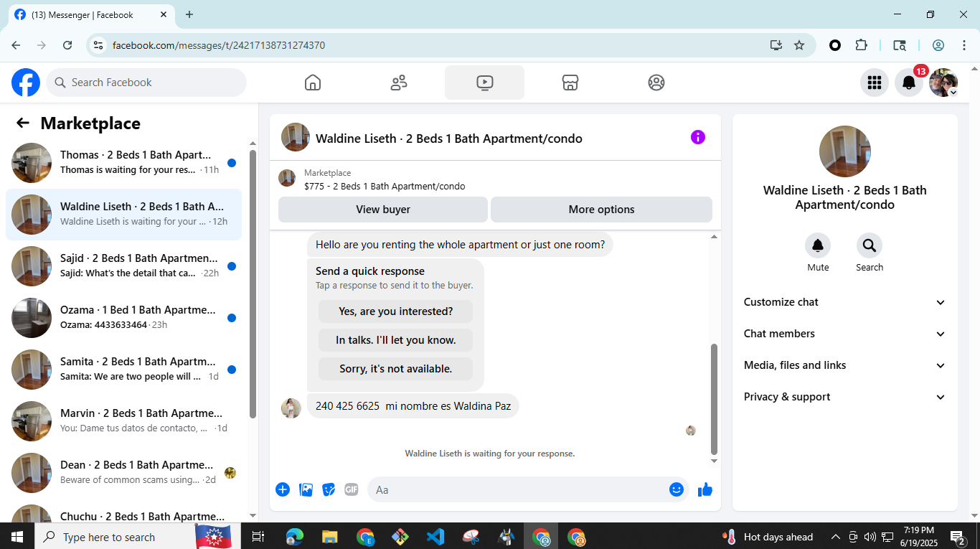Choose a sticker in the composer

[329, 489]
